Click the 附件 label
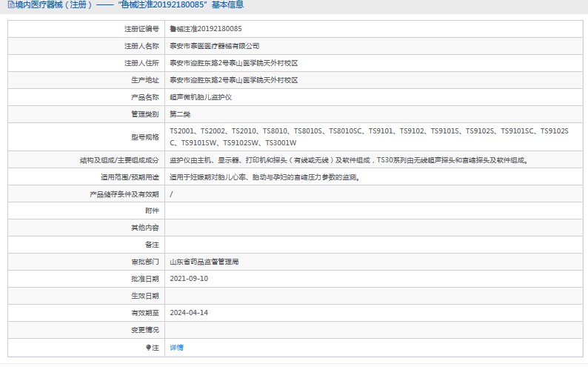The image size is (588, 367). [153, 211]
